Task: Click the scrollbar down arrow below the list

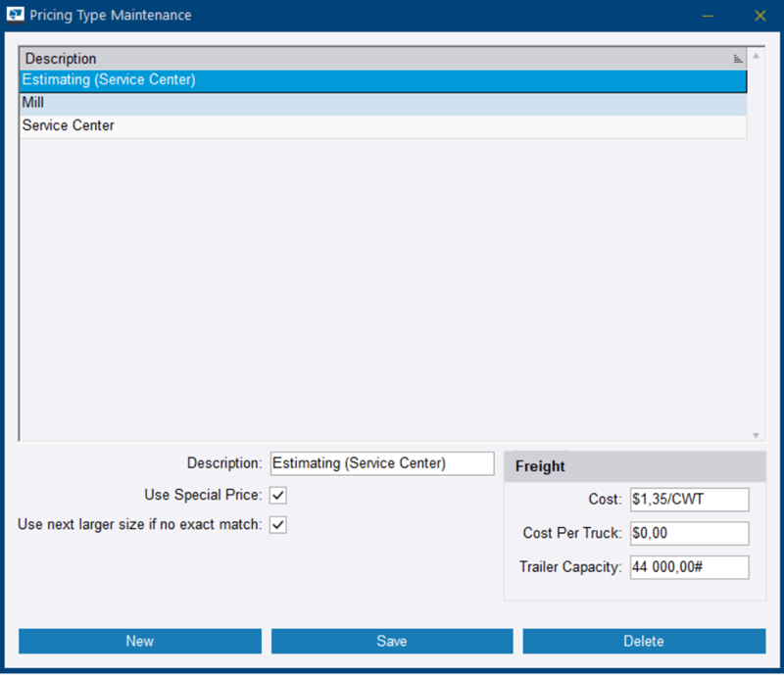Action: [757, 432]
